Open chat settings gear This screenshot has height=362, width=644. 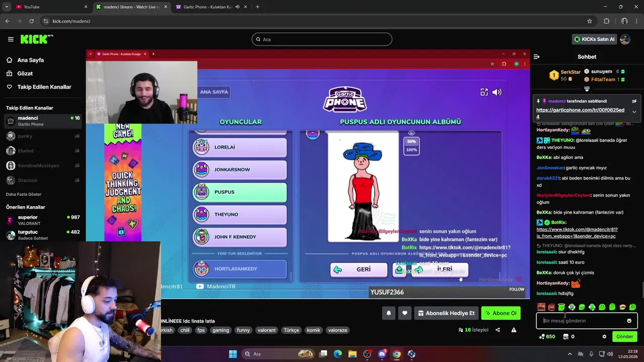click(604, 336)
